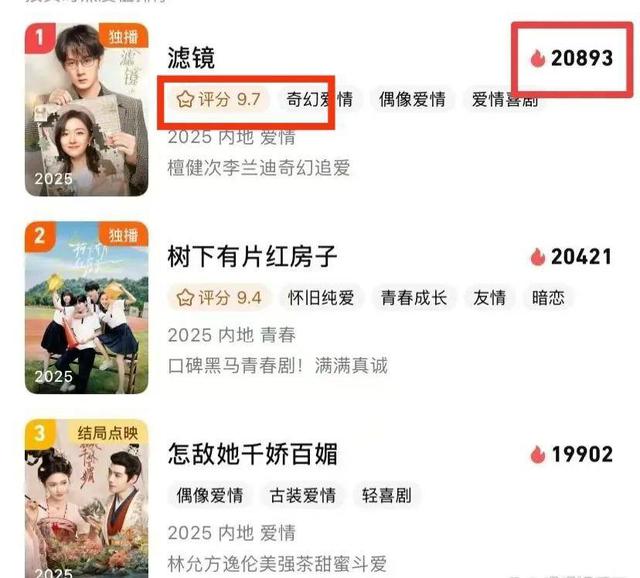Image resolution: width=640 pixels, height=578 pixels.
Task: Open the 怎敌她千娇百媚 poster thumbnail
Action: (x=87, y=498)
